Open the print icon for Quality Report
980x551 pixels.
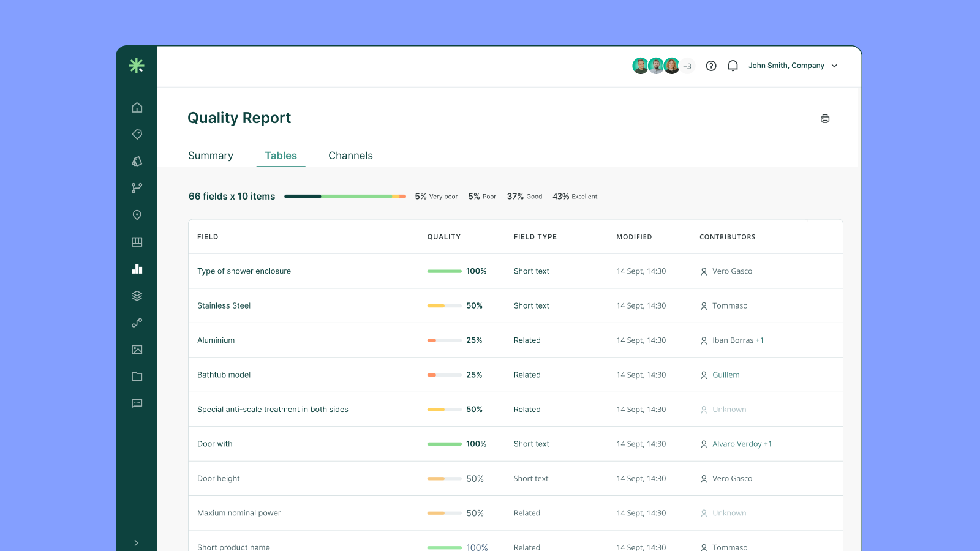[x=825, y=118]
